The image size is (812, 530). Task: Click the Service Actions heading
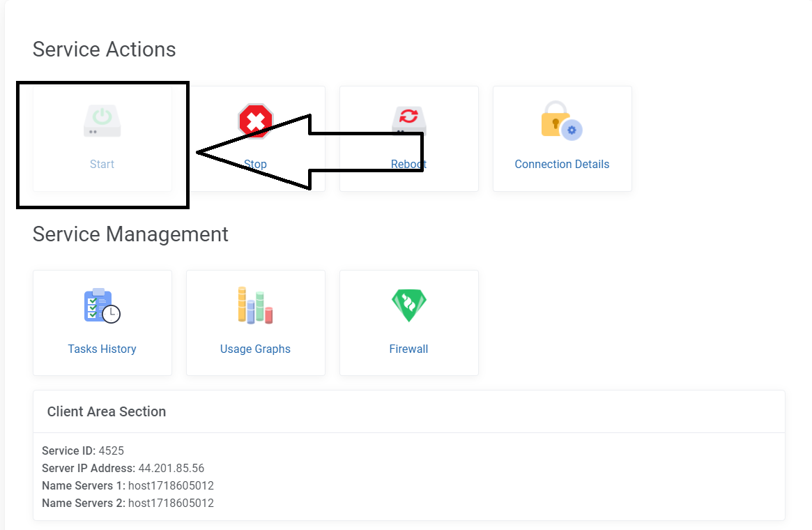click(104, 50)
